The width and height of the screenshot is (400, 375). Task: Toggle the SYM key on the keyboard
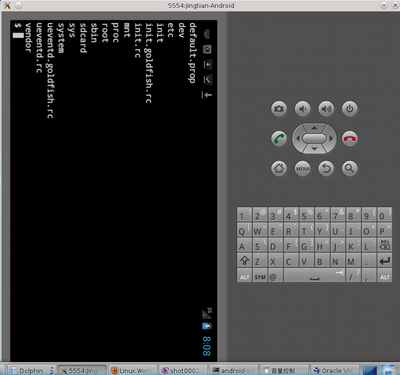[x=260, y=276]
